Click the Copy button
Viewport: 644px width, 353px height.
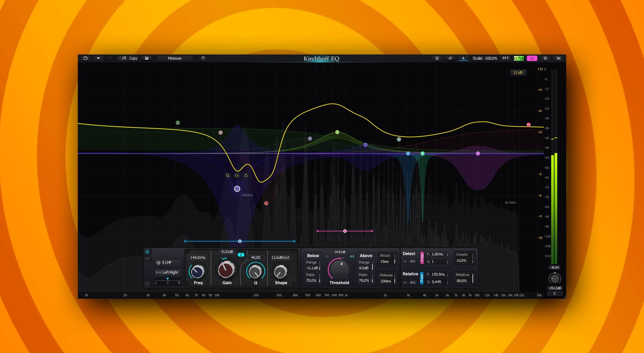pyautogui.click(x=133, y=58)
